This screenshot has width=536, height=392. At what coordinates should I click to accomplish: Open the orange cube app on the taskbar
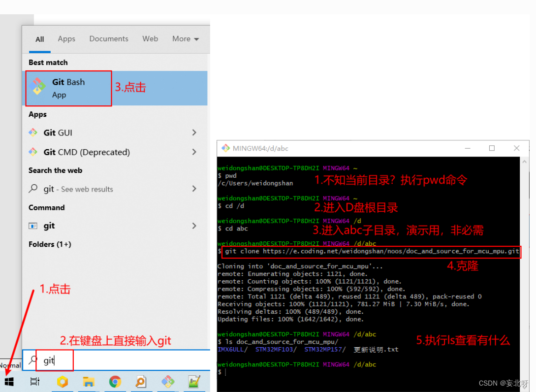click(63, 382)
